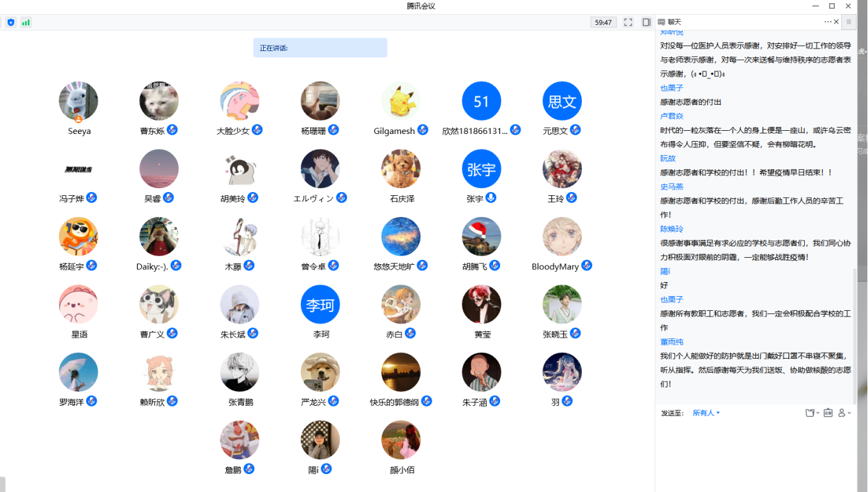
Task: Click the mic status icon beside 快乐的郭德纲
Action: click(x=427, y=401)
